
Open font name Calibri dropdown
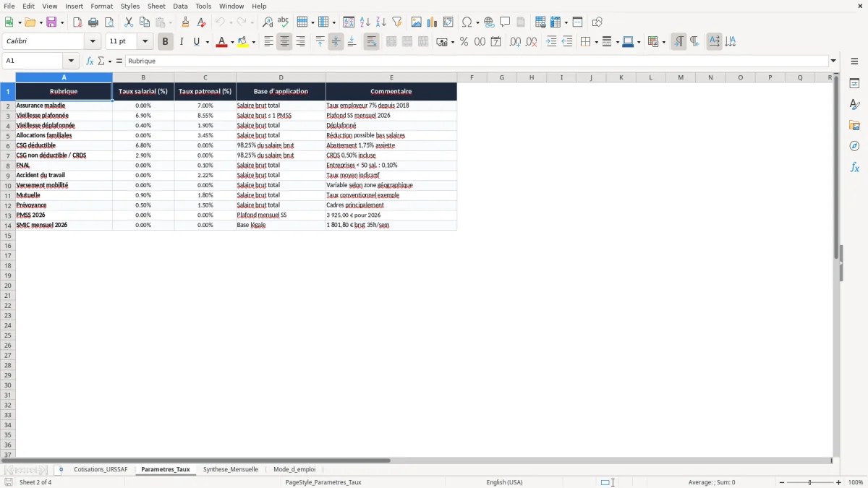(x=93, y=42)
